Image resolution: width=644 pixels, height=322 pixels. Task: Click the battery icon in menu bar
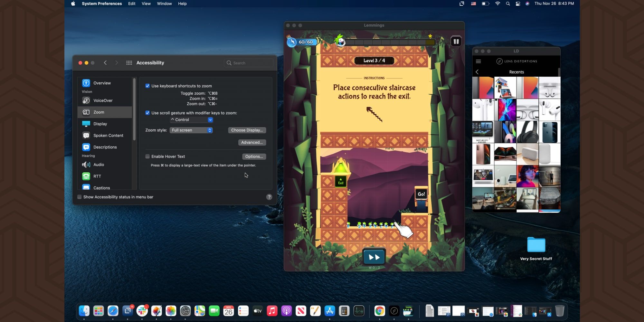[x=485, y=4]
